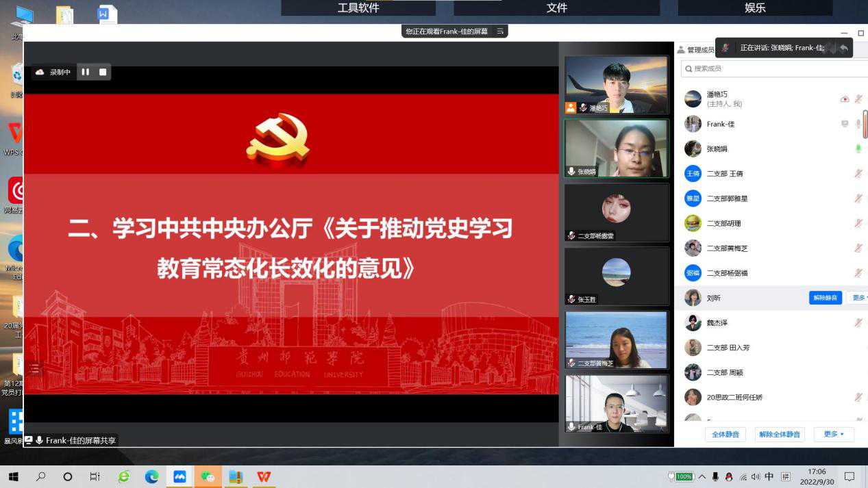
Task: Select 潘艳巧's video thumbnail
Action: (616, 85)
